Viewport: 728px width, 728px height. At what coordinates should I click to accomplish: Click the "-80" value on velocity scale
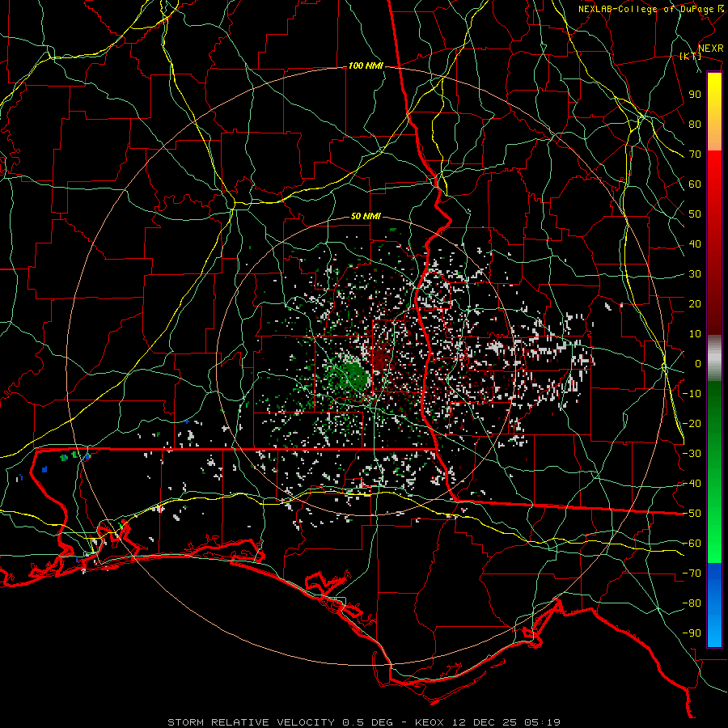[x=692, y=603]
